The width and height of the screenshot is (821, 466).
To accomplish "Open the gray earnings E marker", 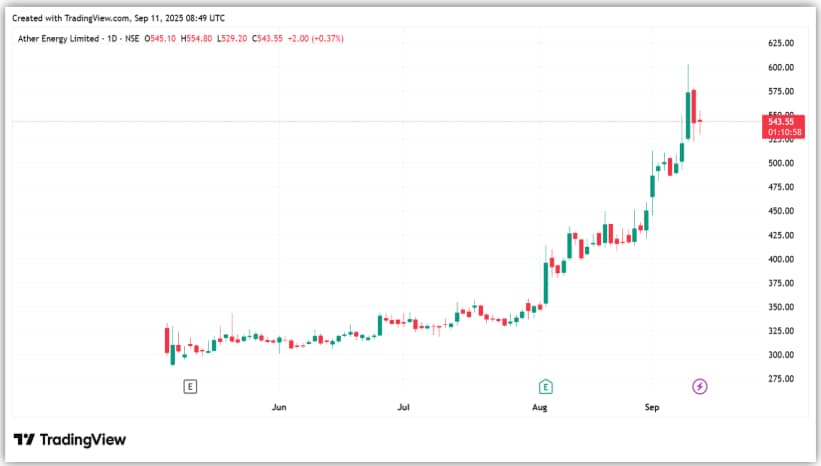I will [190, 386].
